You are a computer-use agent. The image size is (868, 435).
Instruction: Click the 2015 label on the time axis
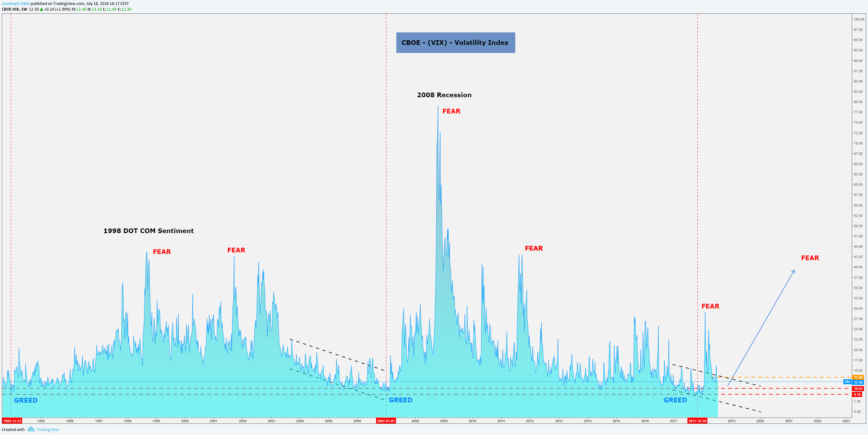point(616,421)
